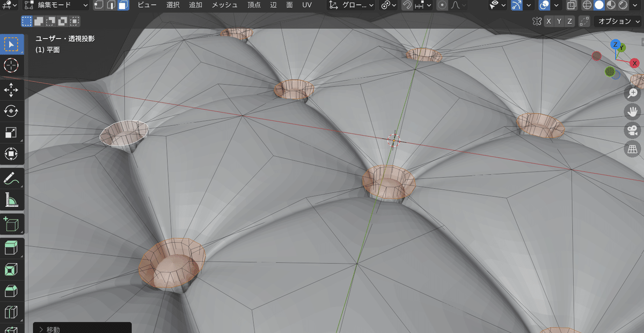644x333 pixels.
Task: Select the Loop Cut tool
Action: click(x=11, y=313)
